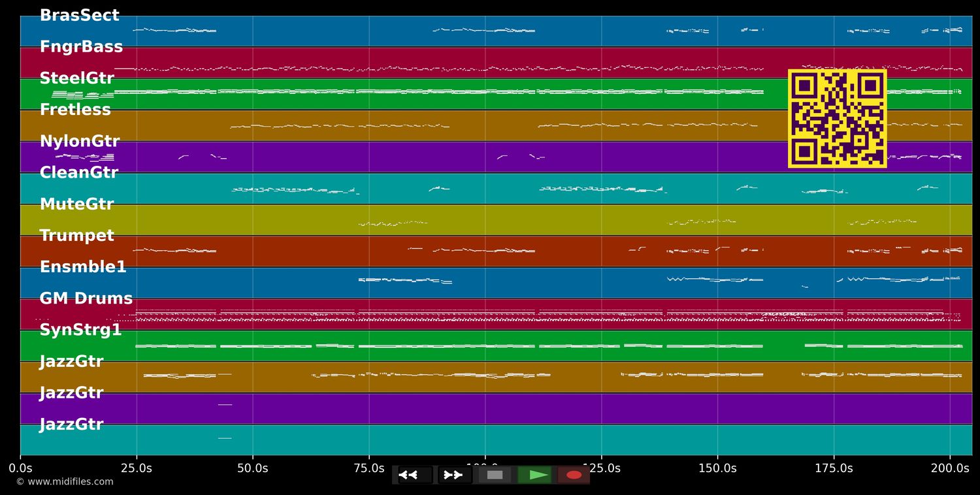The image size is (980, 495).
Task: Pick the Trumpet track label
Action: (76, 236)
